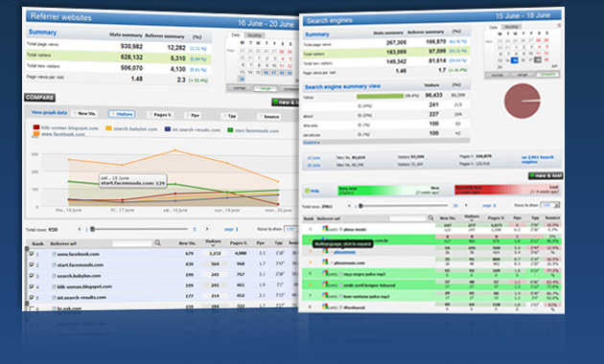The image size is (604, 364).
Task: Uncheck the klik-usman.blogspot.com row checkbox
Action: click(32, 286)
